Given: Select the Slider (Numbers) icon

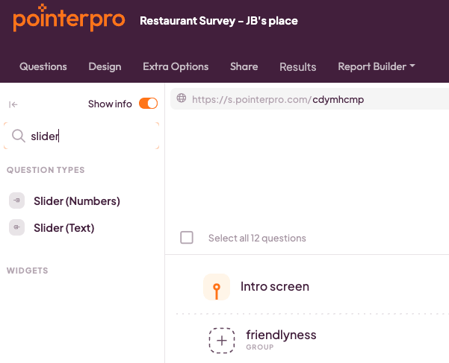Looking at the screenshot, I should (x=17, y=201).
